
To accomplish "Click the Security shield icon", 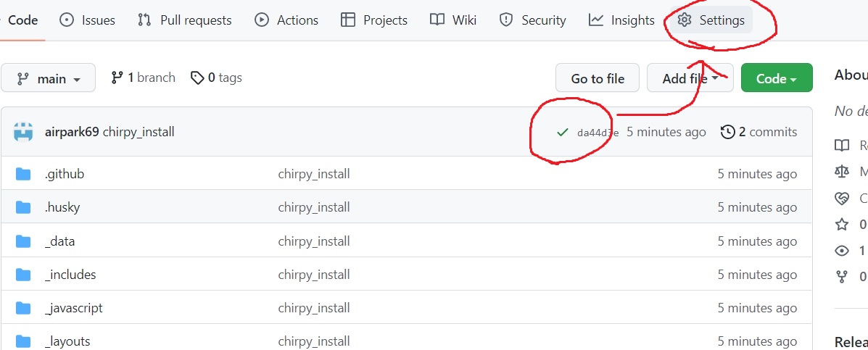I will click(506, 20).
